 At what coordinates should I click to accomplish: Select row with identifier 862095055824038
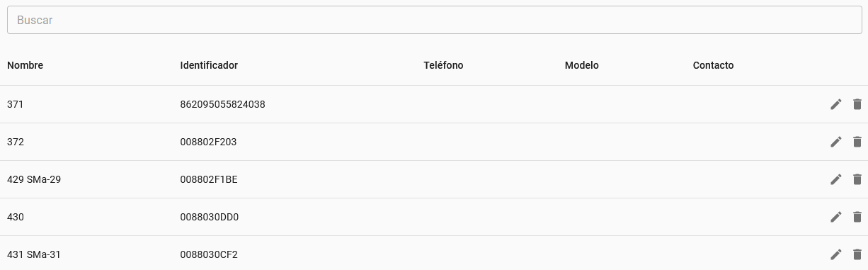tap(434, 104)
